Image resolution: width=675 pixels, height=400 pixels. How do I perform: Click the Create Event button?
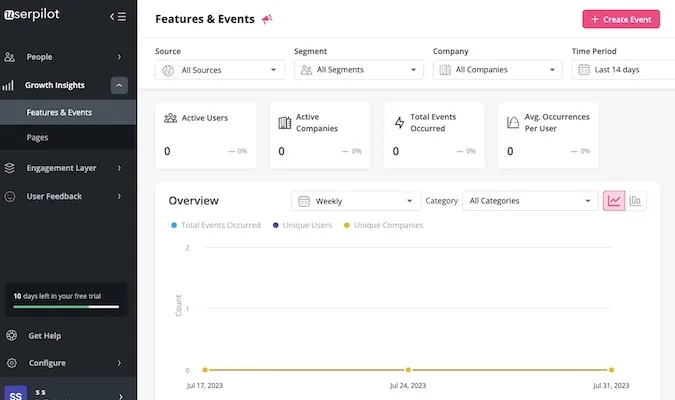621,19
